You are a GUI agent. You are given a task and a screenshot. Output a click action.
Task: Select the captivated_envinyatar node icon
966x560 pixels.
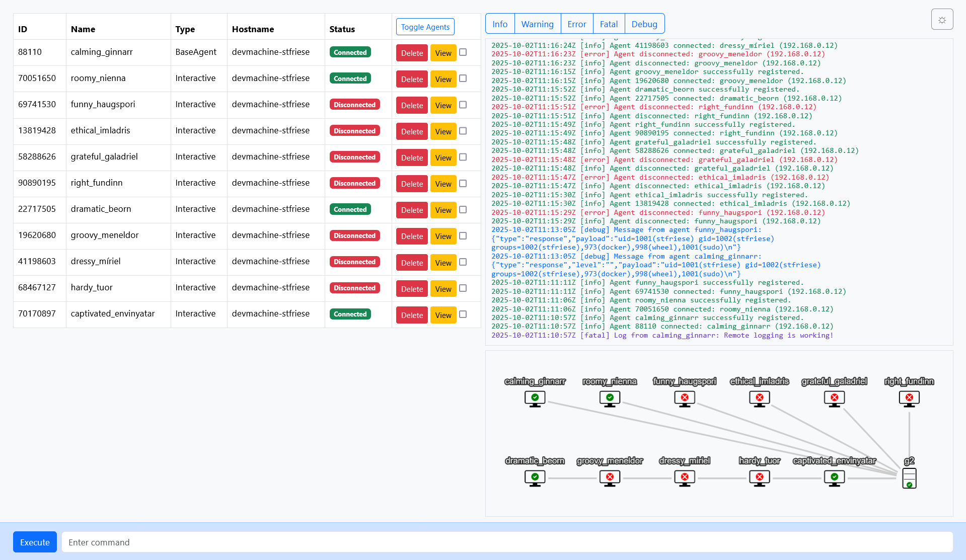point(834,477)
